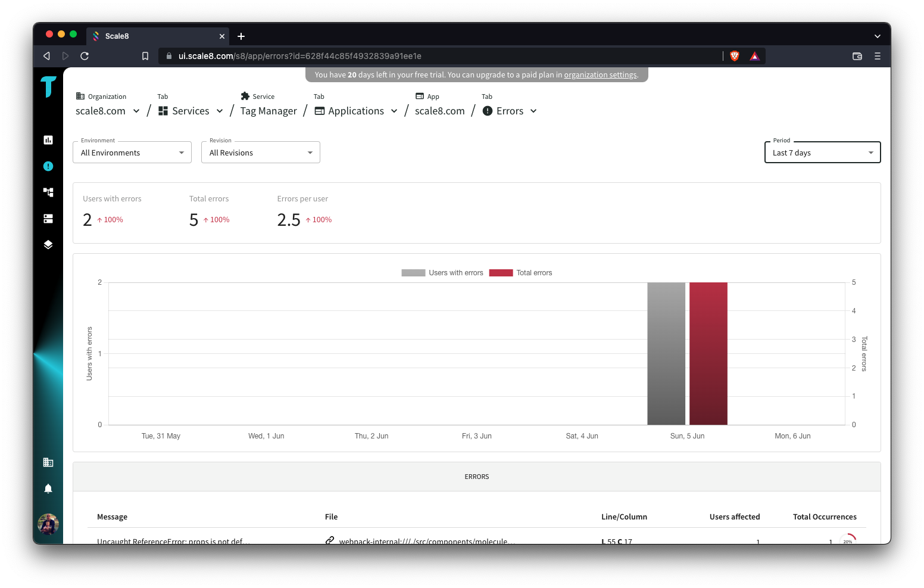Go to Tag Manager in breadcrumb
Screen dimensions: 924x588
(269, 111)
